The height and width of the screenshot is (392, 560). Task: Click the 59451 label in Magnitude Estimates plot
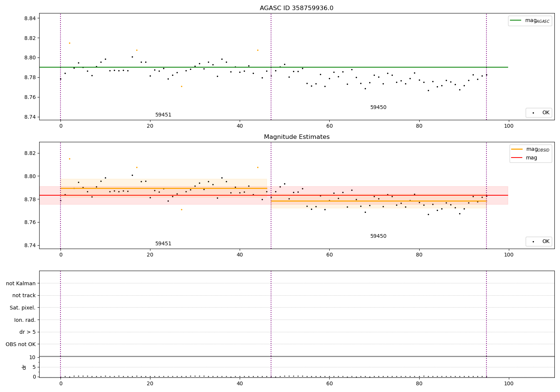pos(163,244)
